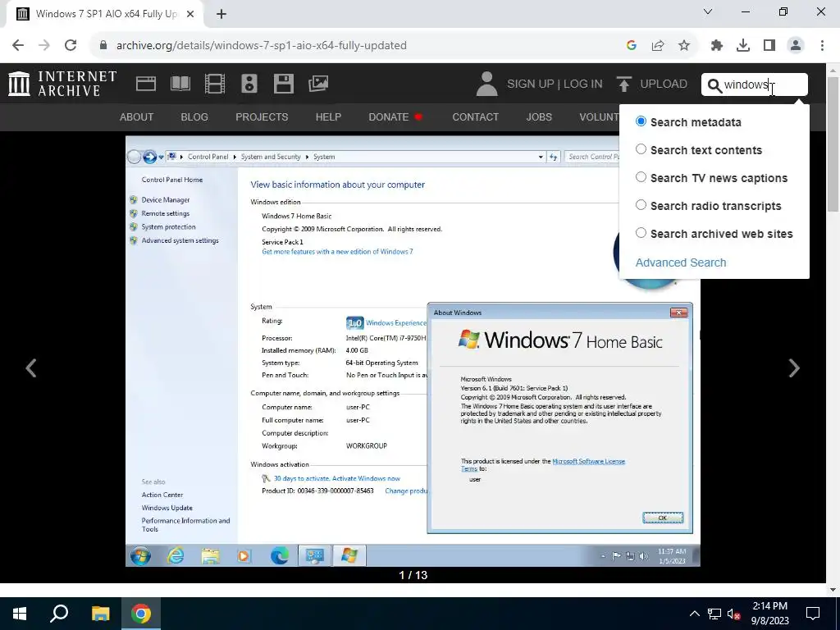Click the page vertical scrollbar thumb

[833, 144]
